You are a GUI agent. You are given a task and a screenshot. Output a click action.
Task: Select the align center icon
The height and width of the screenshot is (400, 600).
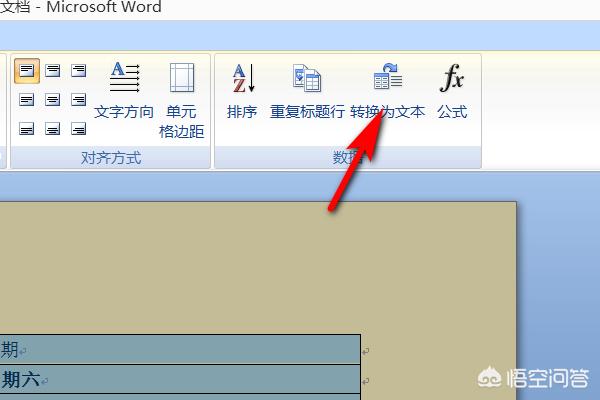tap(52, 100)
